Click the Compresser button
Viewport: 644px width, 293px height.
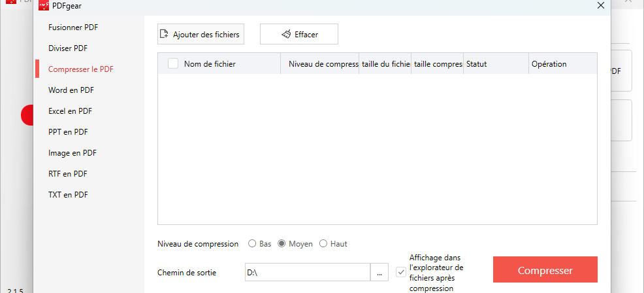coord(545,270)
